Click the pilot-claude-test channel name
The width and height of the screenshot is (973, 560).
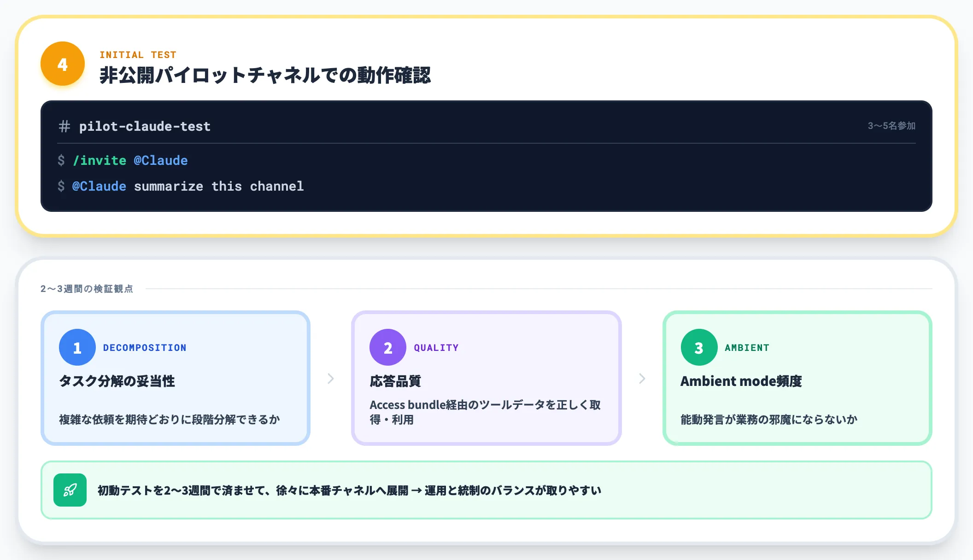coord(145,126)
